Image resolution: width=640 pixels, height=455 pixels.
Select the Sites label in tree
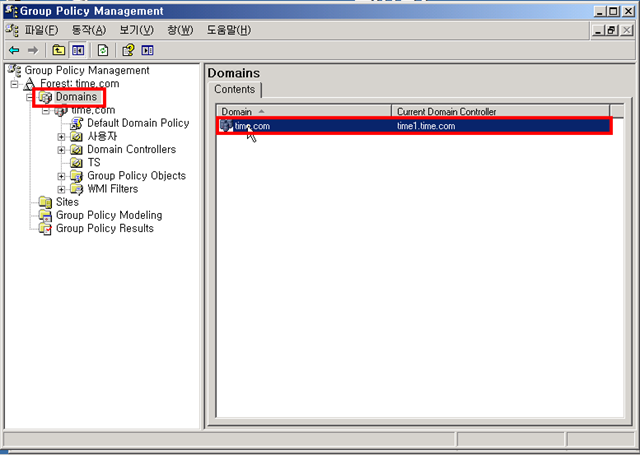tap(67, 202)
